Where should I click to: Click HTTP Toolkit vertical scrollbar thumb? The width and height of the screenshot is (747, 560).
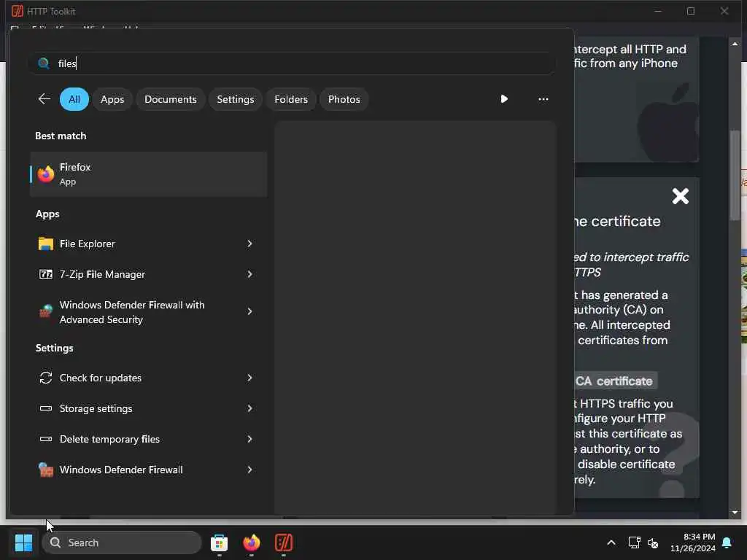735,175
